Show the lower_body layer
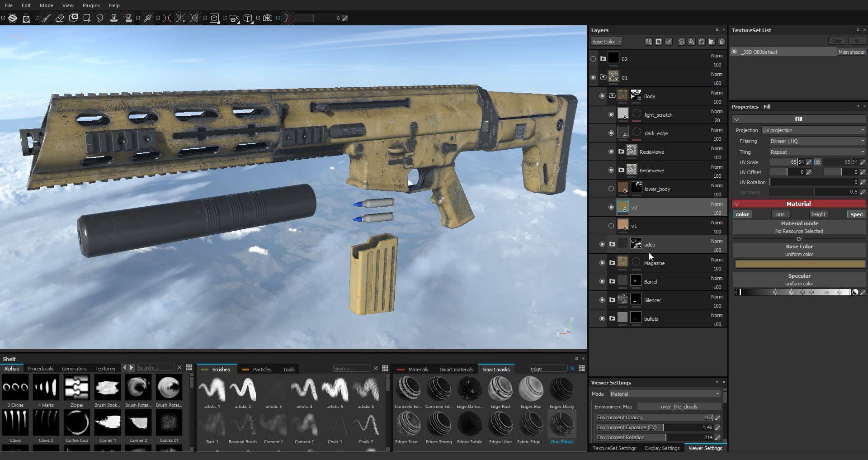The image size is (868, 460). click(611, 189)
